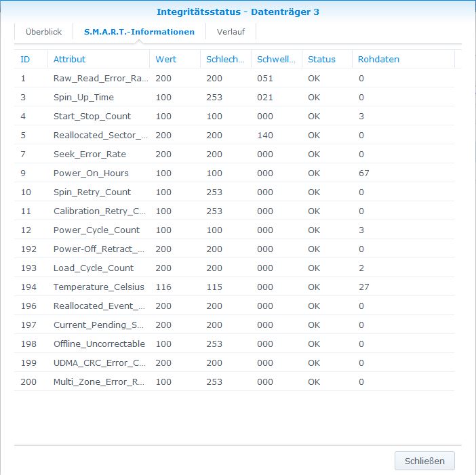
Task: Select the Spin_Up_Time row
Action: [84, 98]
